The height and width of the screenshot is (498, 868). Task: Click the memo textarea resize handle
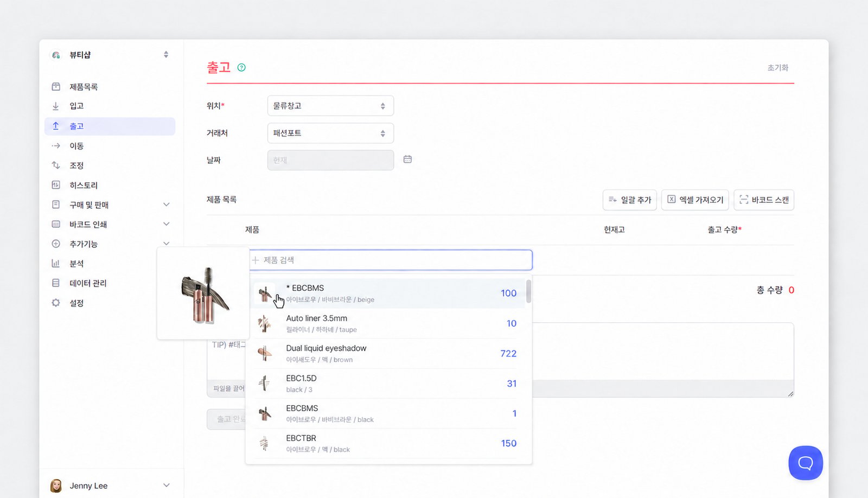(790, 394)
